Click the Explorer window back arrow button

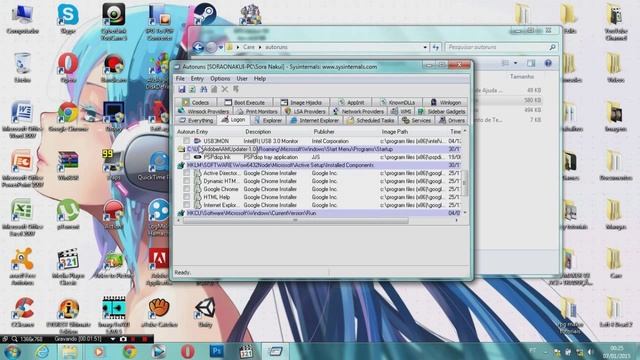[x=198, y=47]
